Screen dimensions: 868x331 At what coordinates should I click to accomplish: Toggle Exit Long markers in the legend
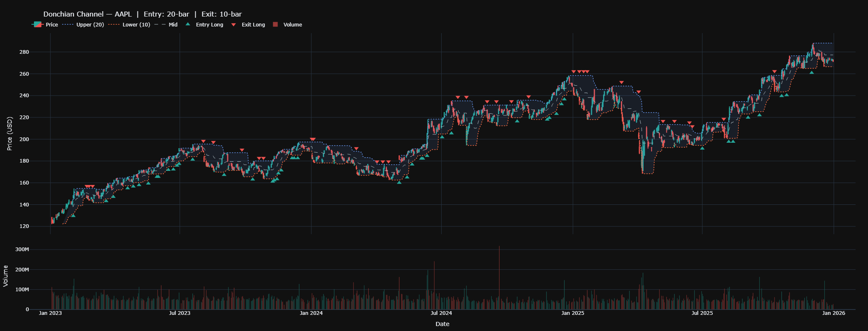coord(248,25)
